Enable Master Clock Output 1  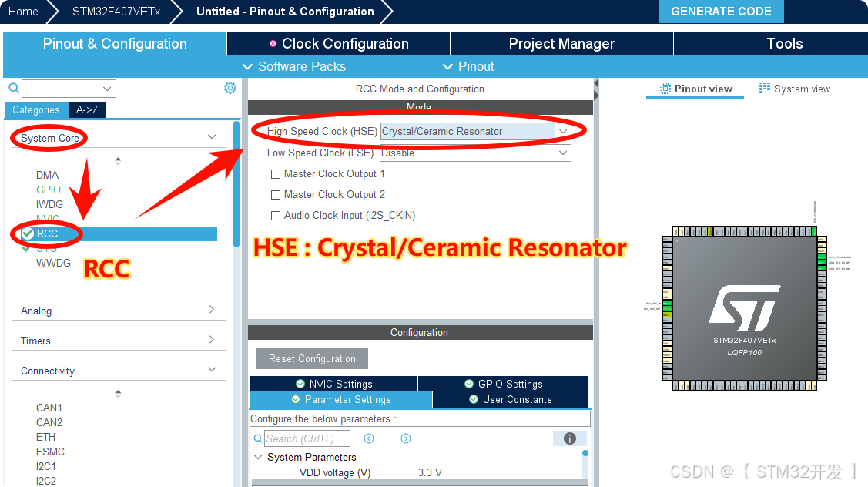[276, 174]
